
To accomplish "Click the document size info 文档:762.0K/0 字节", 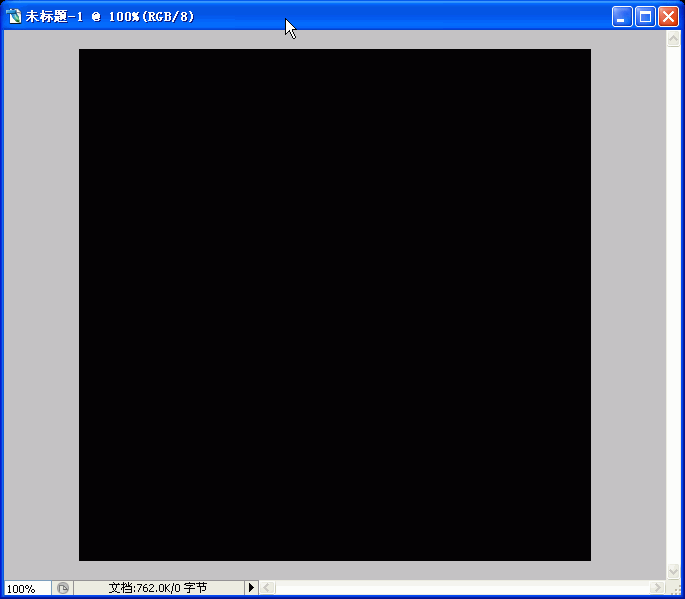I will coord(158,588).
